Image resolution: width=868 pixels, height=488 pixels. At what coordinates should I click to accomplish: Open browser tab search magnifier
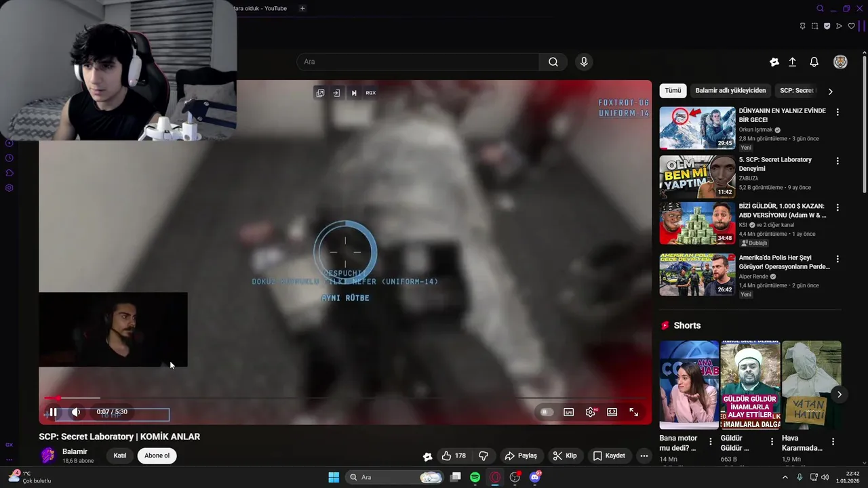click(x=820, y=8)
